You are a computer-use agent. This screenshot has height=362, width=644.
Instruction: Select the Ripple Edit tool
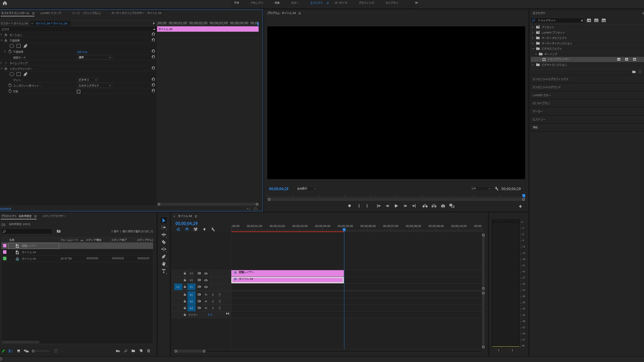[164, 235]
